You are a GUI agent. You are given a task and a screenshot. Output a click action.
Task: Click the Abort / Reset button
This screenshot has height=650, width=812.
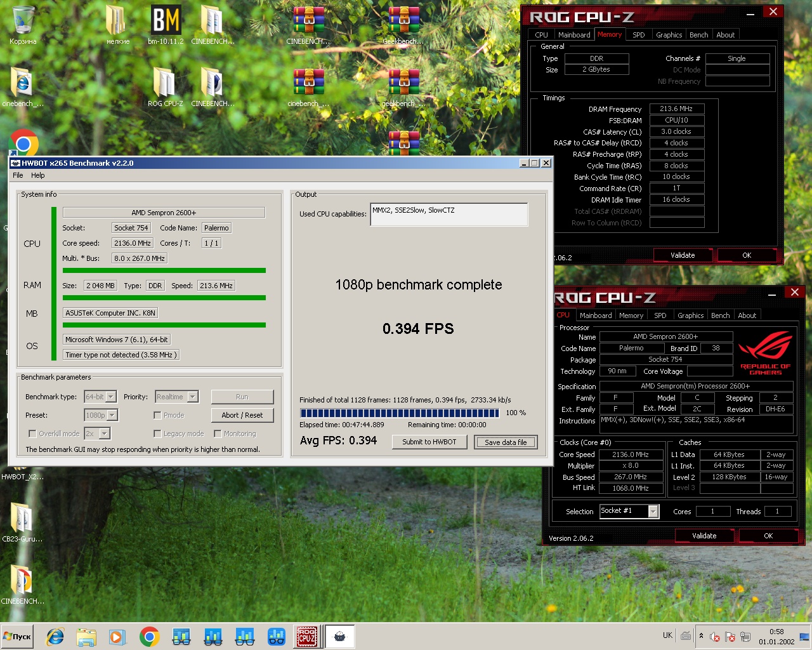point(242,415)
